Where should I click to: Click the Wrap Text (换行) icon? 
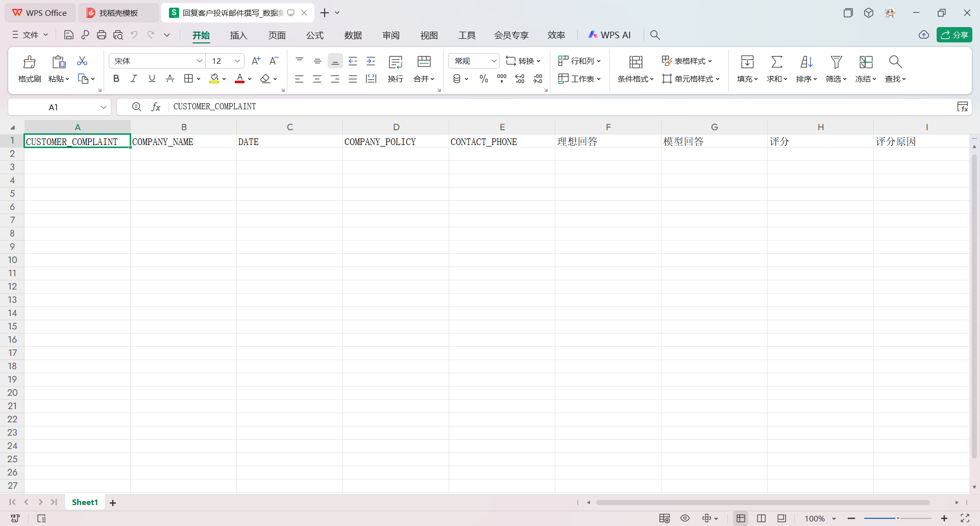(x=396, y=62)
